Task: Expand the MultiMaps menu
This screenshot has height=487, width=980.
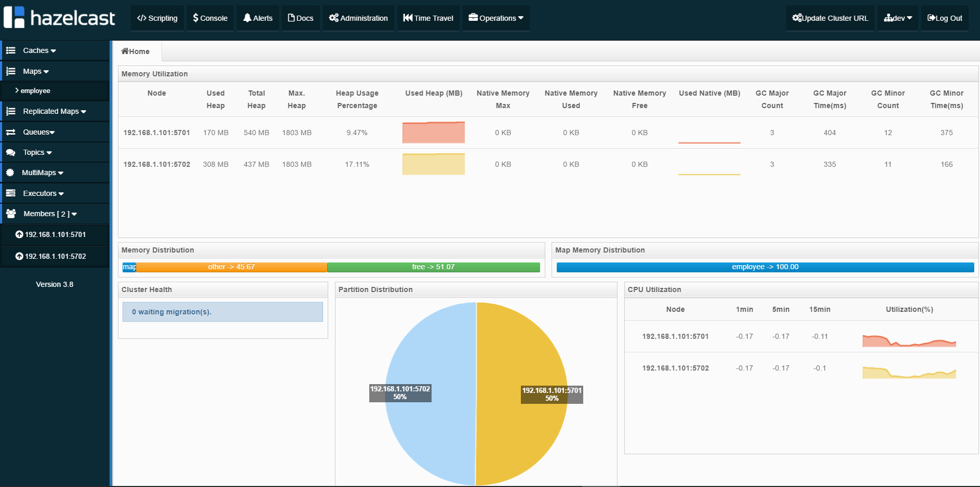Action: [x=55, y=173]
